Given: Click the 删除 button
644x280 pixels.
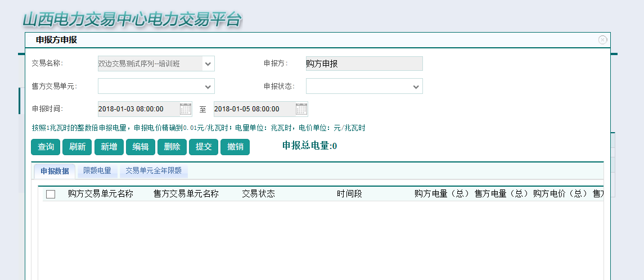Looking at the screenshot, I should 172,147.
